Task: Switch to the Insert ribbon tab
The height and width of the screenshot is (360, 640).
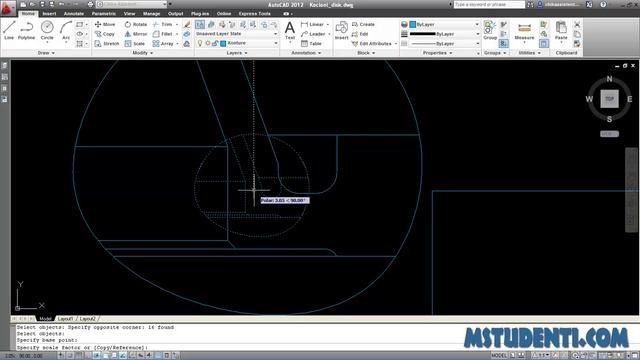Action: (49, 13)
